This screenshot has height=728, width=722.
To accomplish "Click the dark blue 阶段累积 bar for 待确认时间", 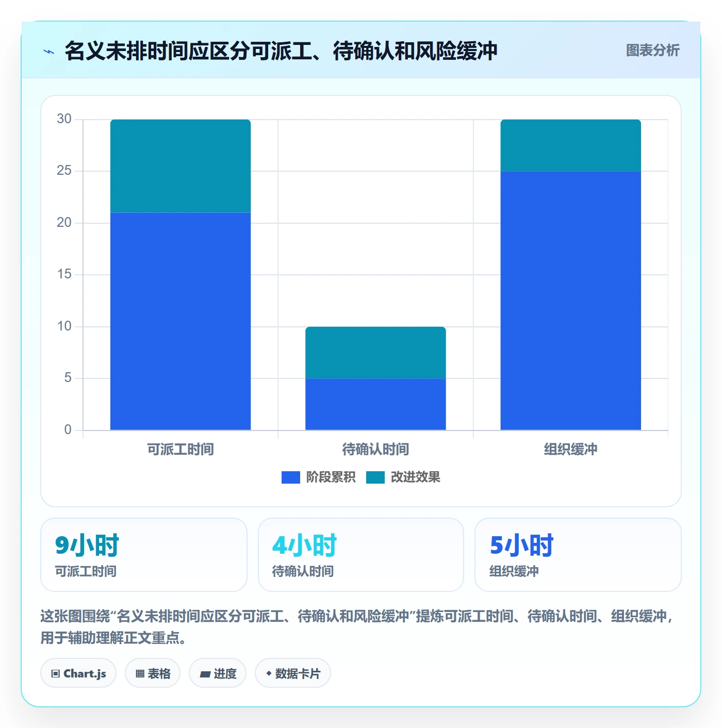I will coord(375,404).
